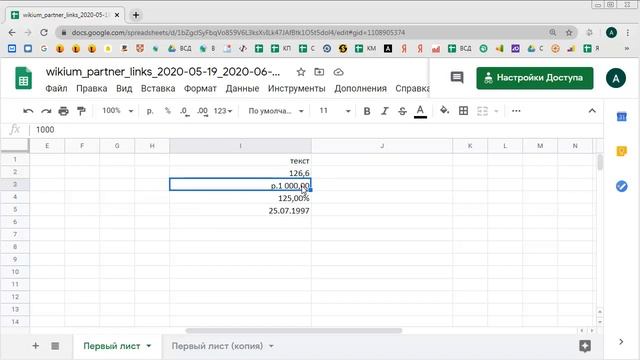The width and height of the screenshot is (640, 360).
Task: Print the spreadsheet via printer icon
Action: coord(63,111)
